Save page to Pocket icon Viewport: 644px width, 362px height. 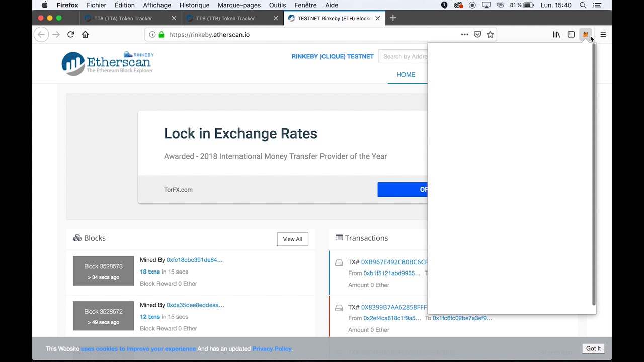(x=477, y=35)
